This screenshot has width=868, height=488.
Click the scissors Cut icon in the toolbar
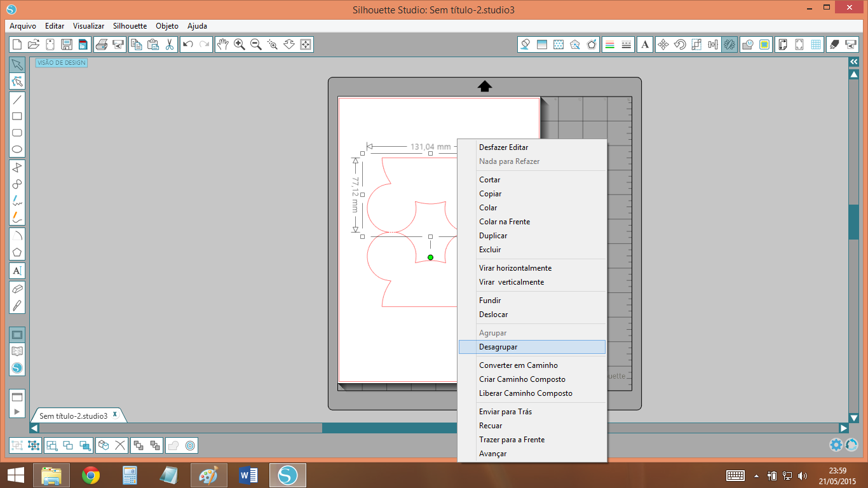[169, 44]
